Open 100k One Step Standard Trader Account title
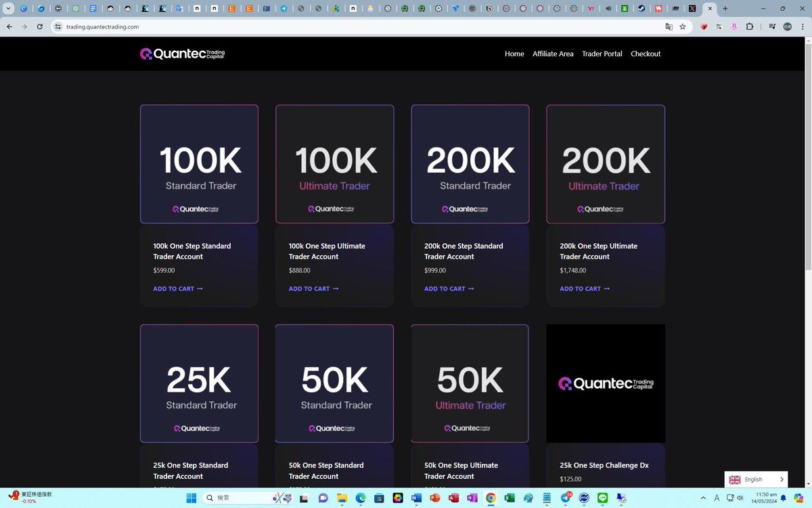The image size is (812, 508). coord(192,251)
